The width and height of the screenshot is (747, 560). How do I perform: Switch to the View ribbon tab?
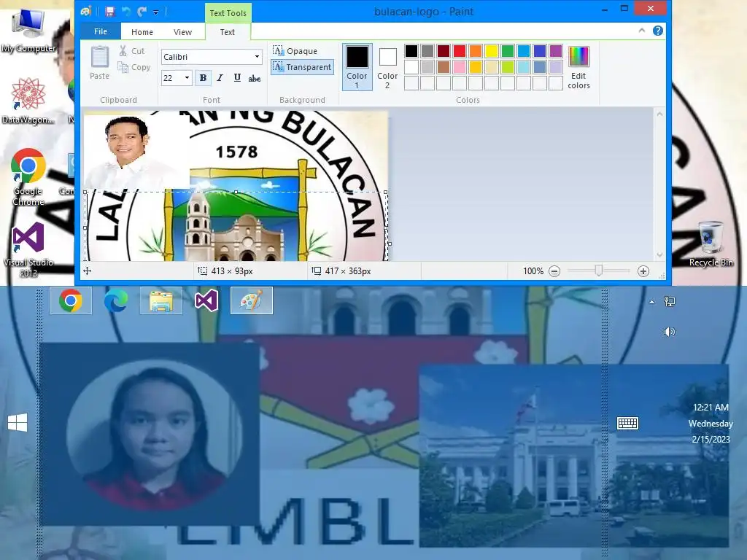(182, 32)
